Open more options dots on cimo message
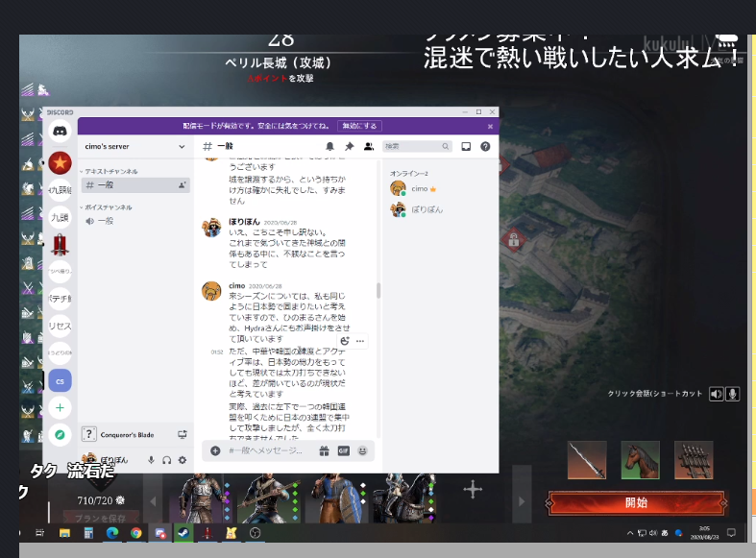The image size is (756, 558). point(360,341)
